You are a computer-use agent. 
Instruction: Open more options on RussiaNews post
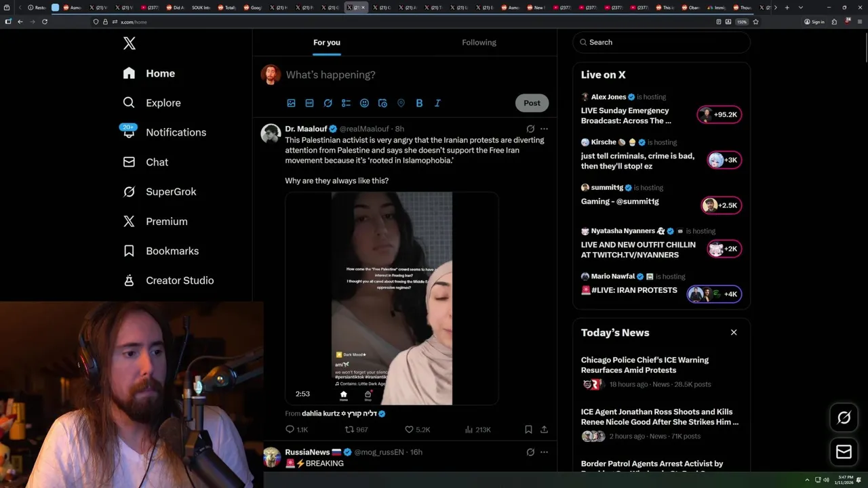click(x=544, y=452)
